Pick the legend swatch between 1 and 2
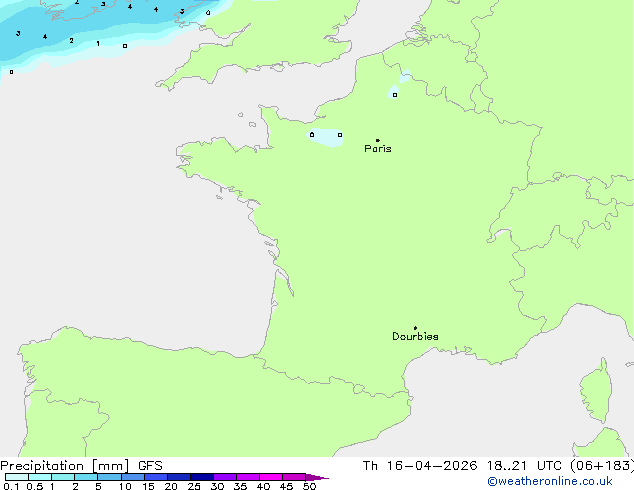This screenshot has height=490, width=634. [63, 477]
